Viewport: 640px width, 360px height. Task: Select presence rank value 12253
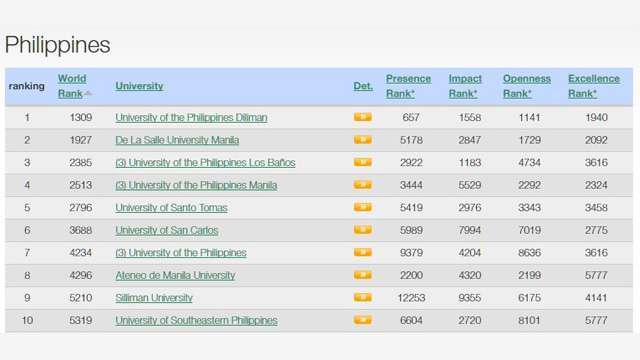pos(411,298)
